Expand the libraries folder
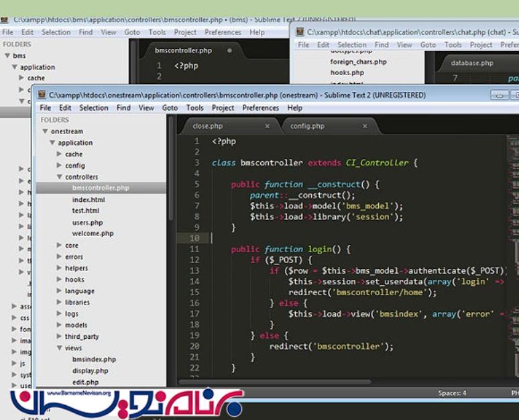This screenshot has width=519, height=420. pos(59,303)
